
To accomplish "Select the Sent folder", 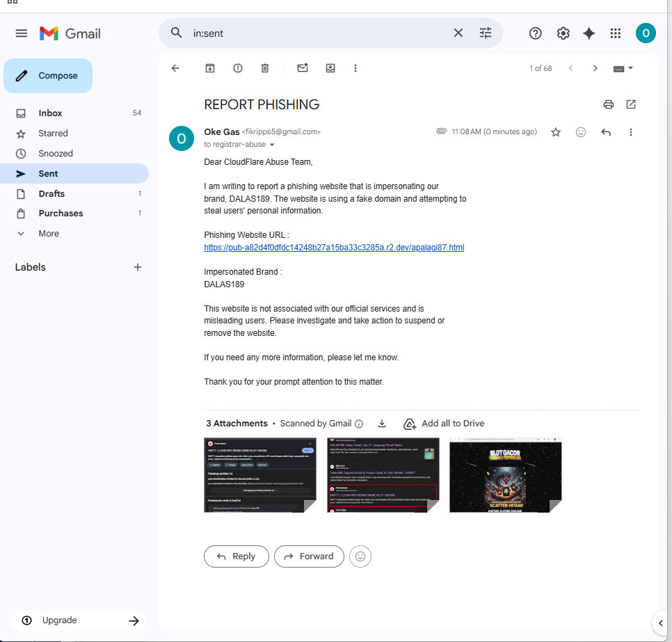I will point(74,174).
